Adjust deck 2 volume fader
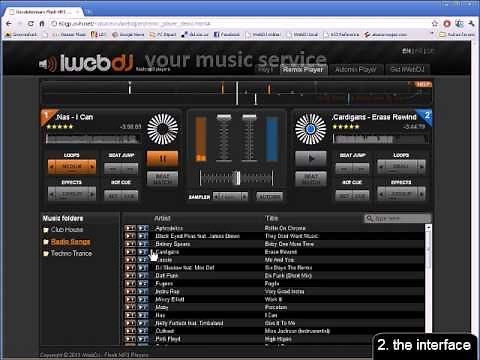The image size is (480, 360). [249, 117]
